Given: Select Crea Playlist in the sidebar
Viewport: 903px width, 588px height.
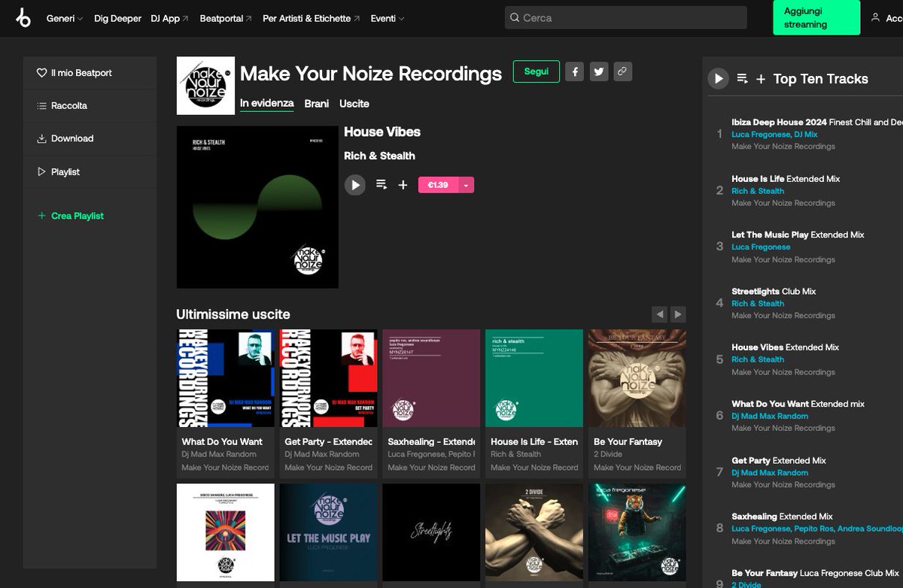Looking at the screenshot, I should tap(71, 216).
